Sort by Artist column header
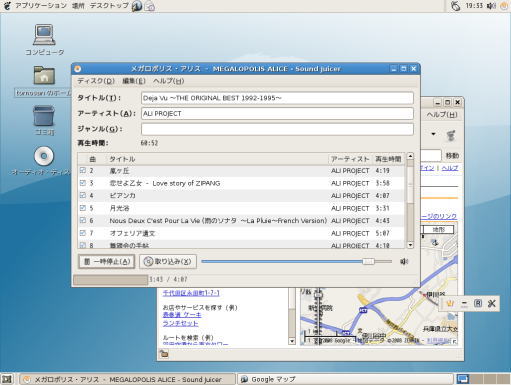This screenshot has width=511, height=385. [350, 159]
